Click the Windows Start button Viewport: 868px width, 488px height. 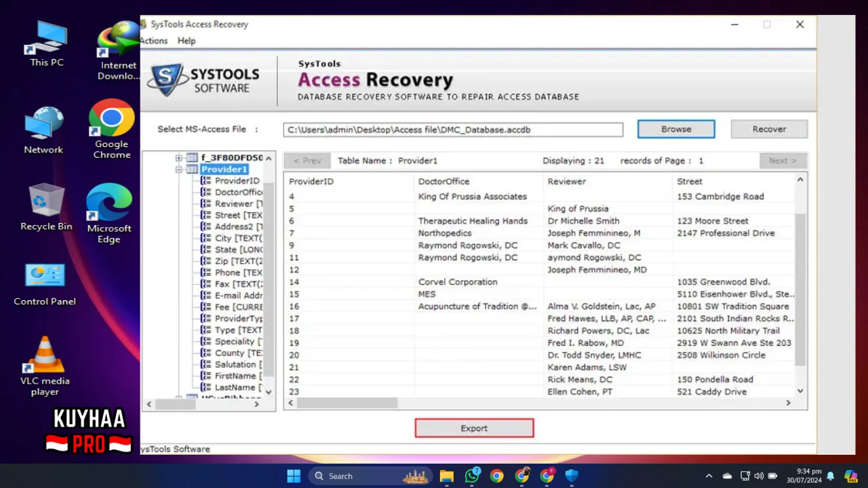(294, 476)
